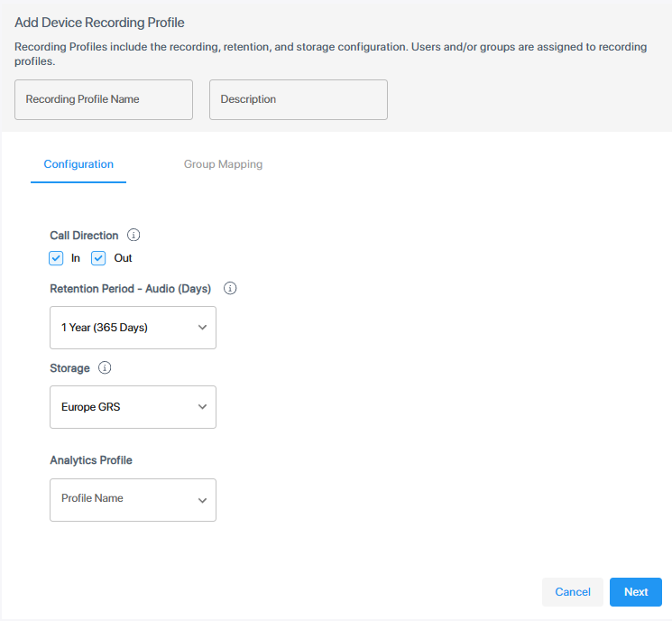Uncheck the Out call direction checkbox

pyautogui.click(x=99, y=258)
